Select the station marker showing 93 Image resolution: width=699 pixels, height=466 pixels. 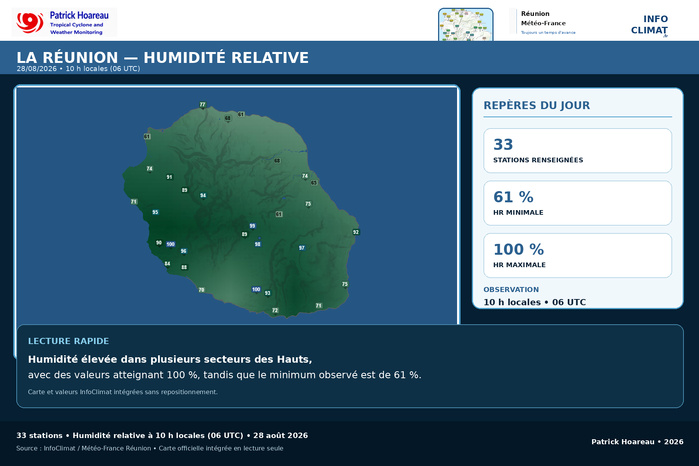click(267, 293)
